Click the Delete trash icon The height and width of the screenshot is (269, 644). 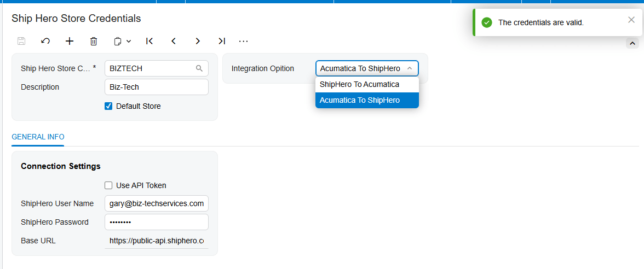coord(94,41)
